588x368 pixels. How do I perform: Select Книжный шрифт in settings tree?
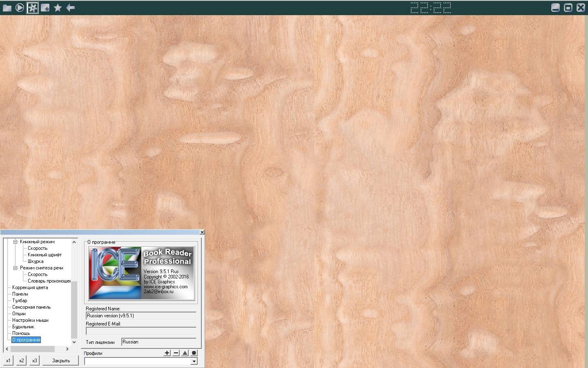click(45, 255)
